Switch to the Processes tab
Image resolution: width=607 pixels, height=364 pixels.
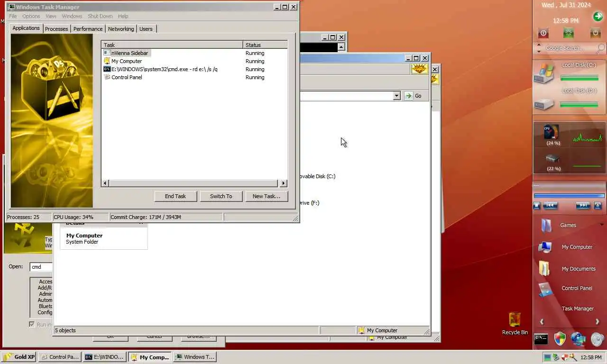click(56, 29)
